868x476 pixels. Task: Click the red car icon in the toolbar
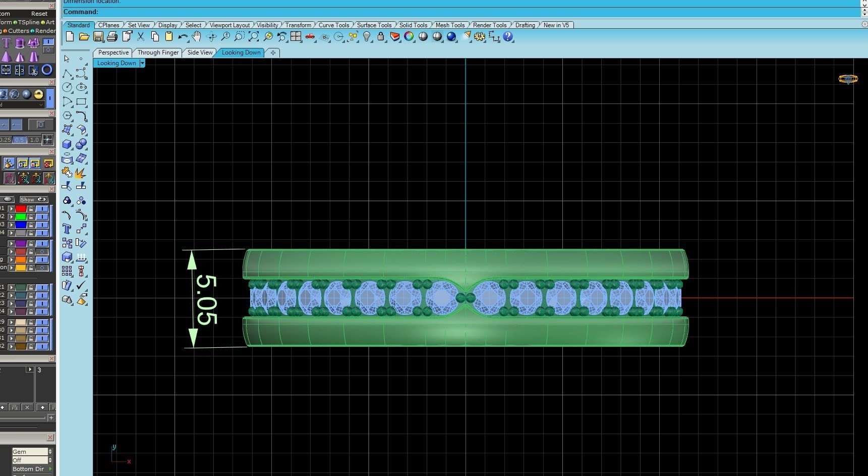310,36
